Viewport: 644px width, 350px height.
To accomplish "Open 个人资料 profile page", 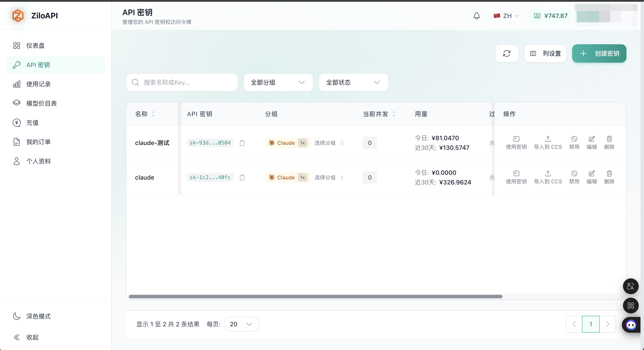I will (x=55, y=161).
